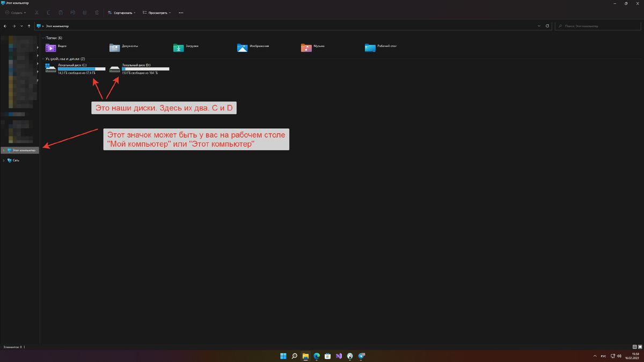Open the Документы folder
This screenshot has height=362, width=644.
(x=124, y=47)
